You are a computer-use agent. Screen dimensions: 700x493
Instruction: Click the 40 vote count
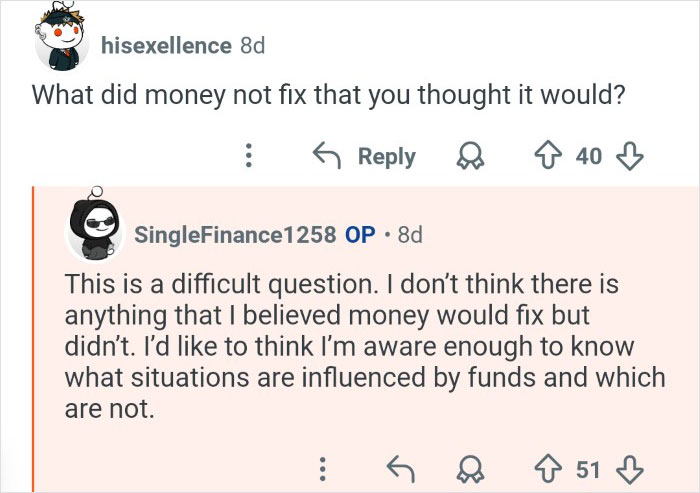coord(590,156)
